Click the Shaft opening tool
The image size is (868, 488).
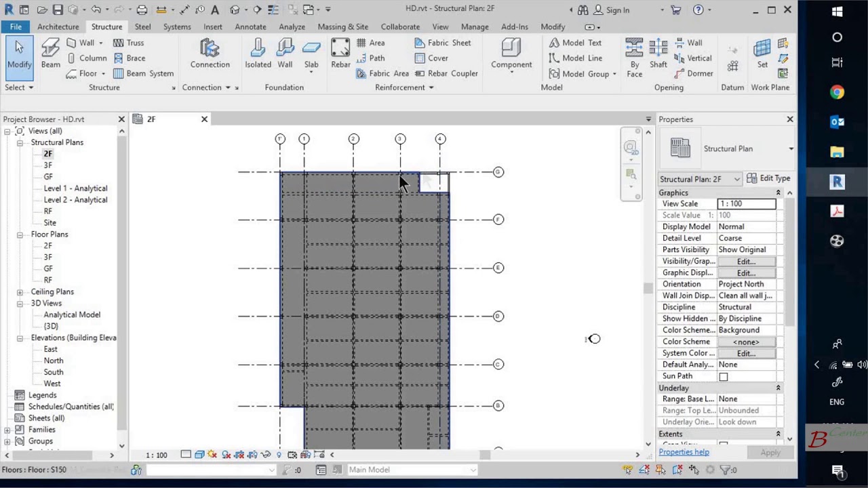658,54
